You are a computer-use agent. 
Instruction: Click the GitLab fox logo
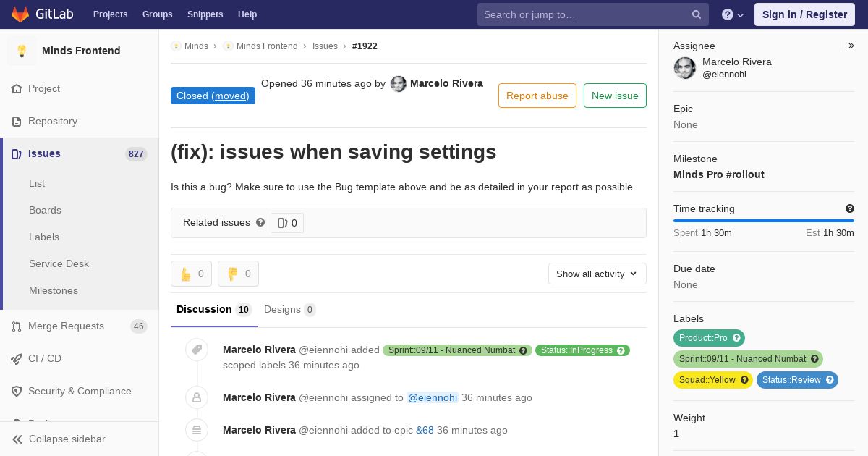coord(21,14)
